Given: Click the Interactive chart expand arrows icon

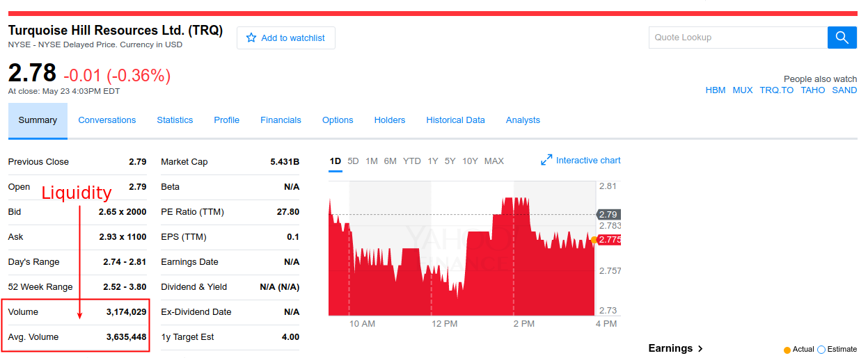Looking at the screenshot, I should pyautogui.click(x=546, y=161).
